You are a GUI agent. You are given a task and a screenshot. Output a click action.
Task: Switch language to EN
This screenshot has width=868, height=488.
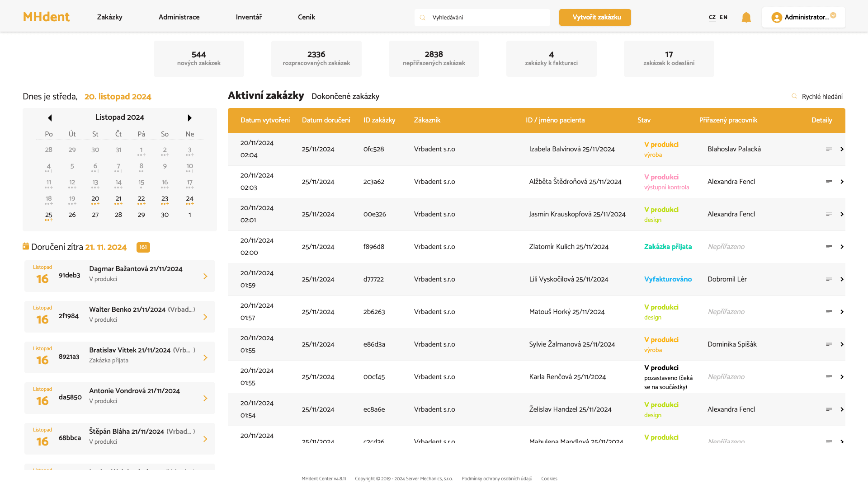(723, 17)
